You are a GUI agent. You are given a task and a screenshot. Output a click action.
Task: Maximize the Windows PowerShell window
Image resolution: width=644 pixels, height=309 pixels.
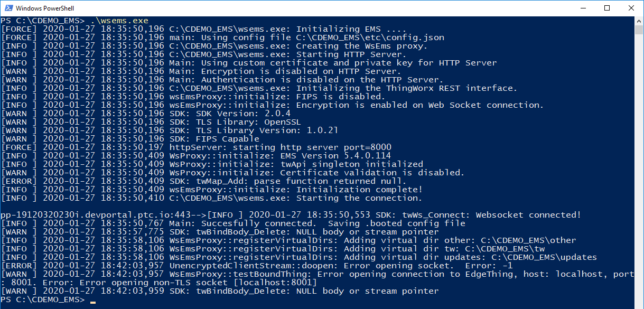click(607, 8)
